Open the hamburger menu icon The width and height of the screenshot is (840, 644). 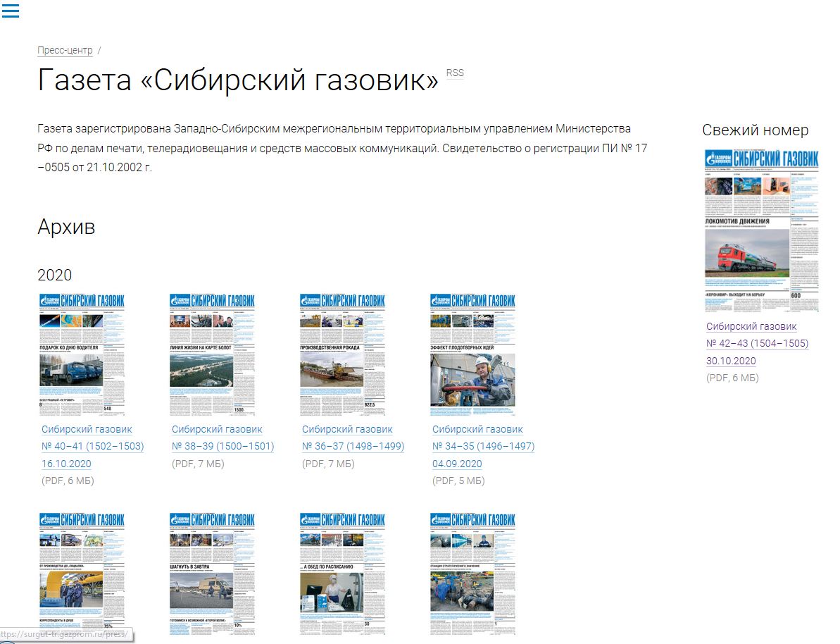coord(10,11)
